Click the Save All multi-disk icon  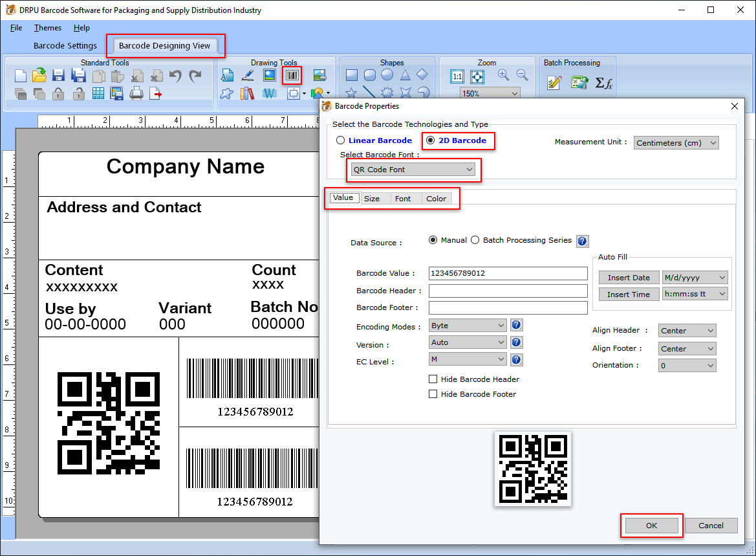click(x=78, y=75)
